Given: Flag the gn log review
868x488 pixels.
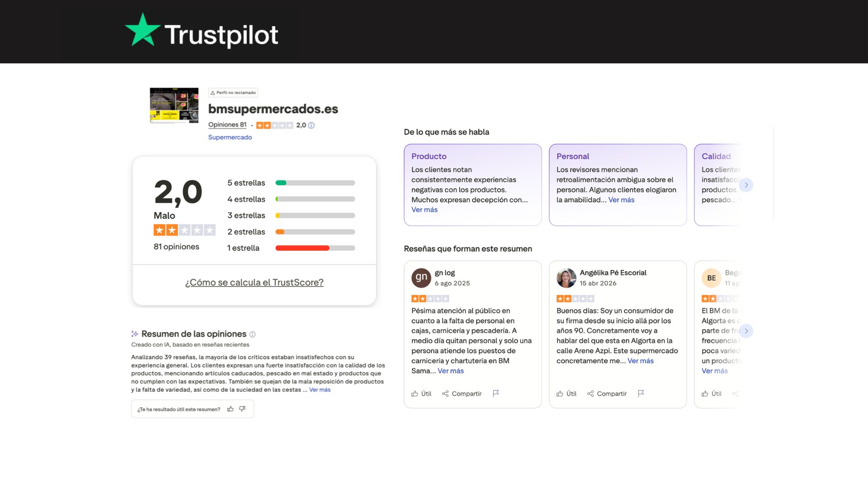Looking at the screenshot, I should pyautogui.click(x=496, y=394).
